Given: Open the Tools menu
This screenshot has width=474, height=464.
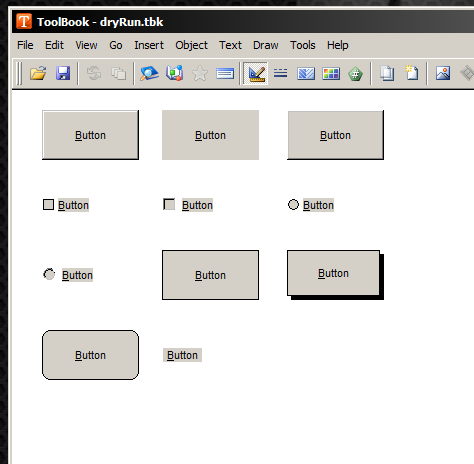Looking at the screenshot, I should click(x=303, y=45).
